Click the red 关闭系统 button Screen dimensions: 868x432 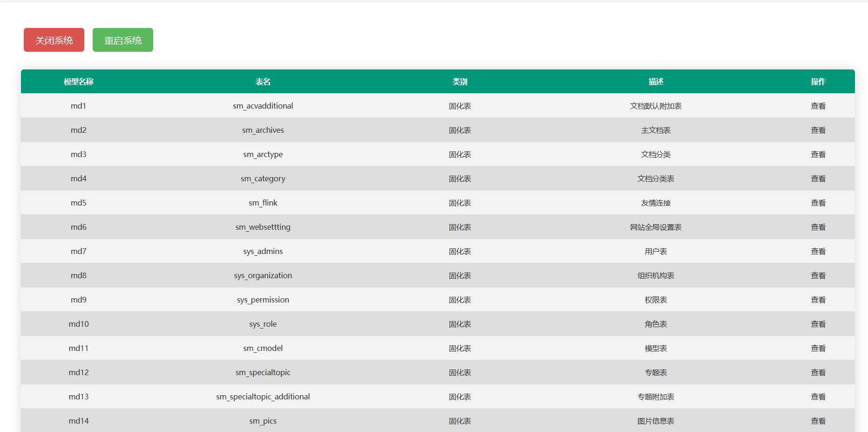[x=54, y=40]
